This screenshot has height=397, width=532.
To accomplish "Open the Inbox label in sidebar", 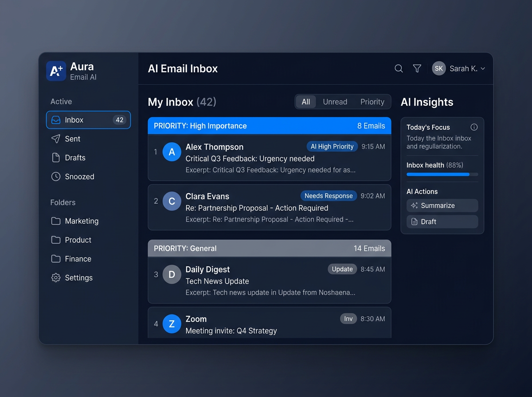I will [74, 120].
